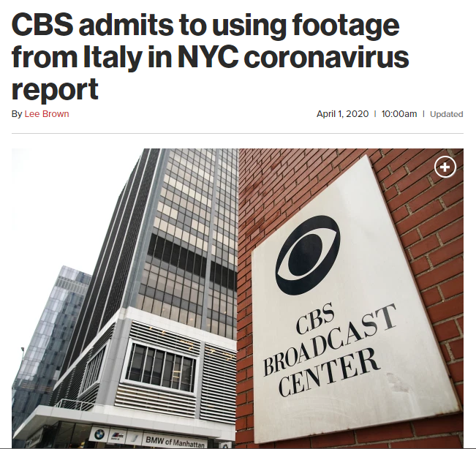
Task: Click the 10:00am timestamp
Action: pos(399,114)
